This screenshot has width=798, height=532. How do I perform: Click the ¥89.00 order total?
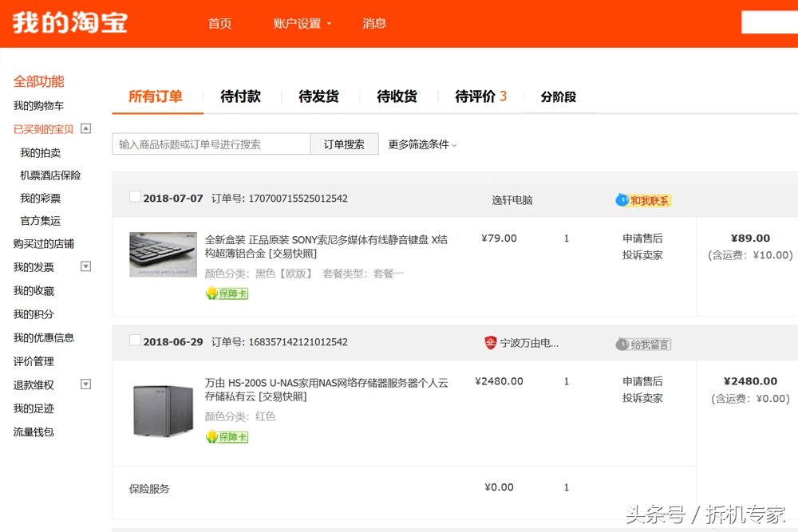coord(750,238)
